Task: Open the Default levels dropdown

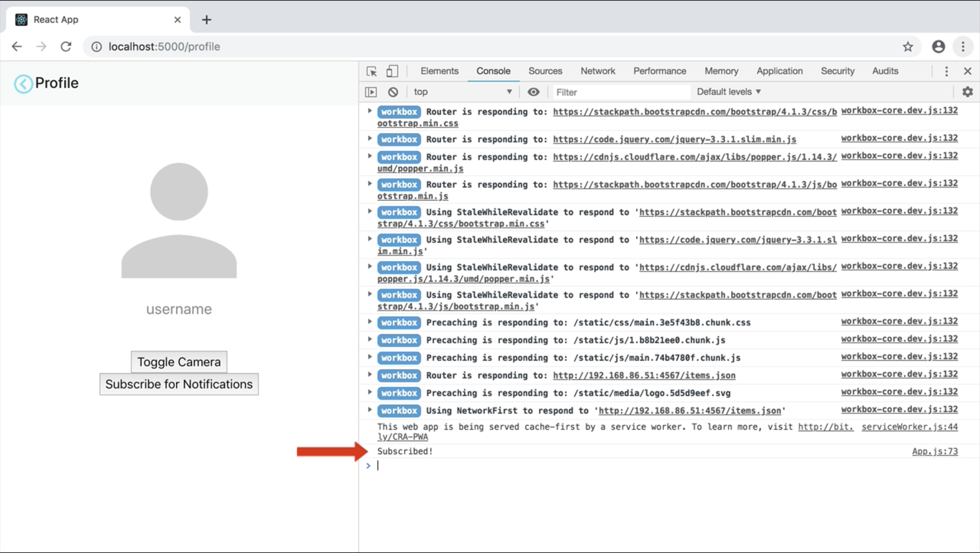Action: 728,92
